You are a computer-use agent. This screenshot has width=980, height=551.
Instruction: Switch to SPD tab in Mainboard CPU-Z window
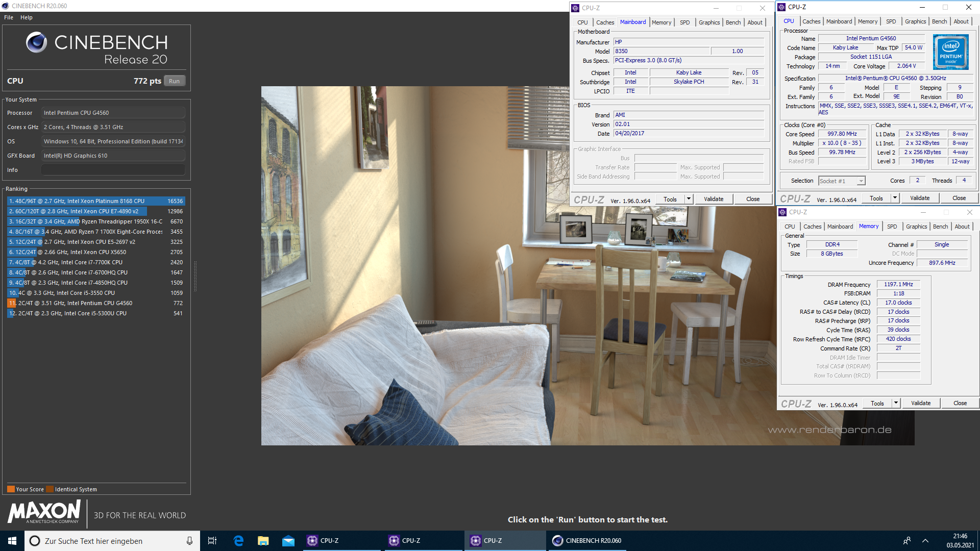(x=685, y=22)
